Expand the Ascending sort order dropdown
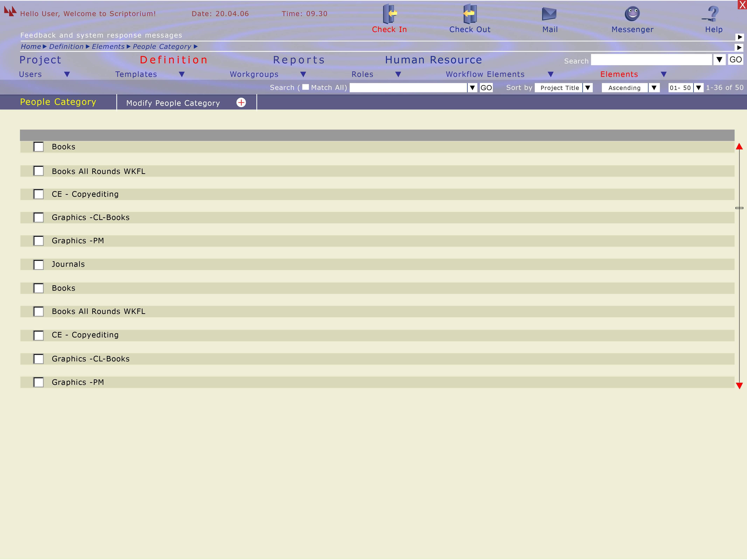Viewport: 747px width, 560px height. [x=654, y=88]
